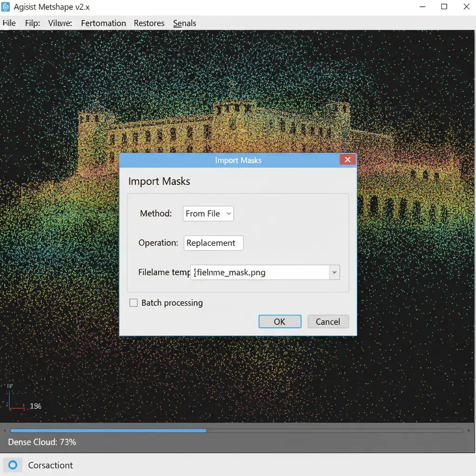The image size is (476, 476).
Task: Enable the Batch processing checkbox
Action: click(x=134, y=303)
